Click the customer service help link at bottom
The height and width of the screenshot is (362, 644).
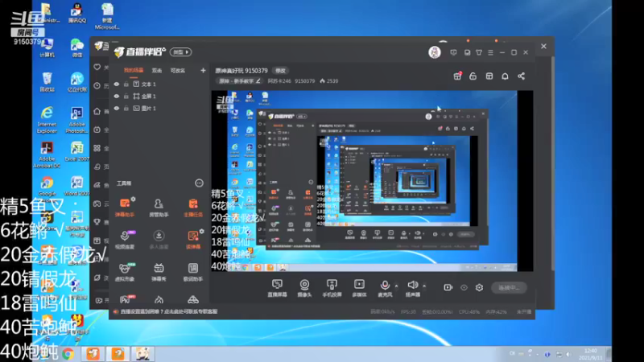pyautogui.click(x=168, y=312)
